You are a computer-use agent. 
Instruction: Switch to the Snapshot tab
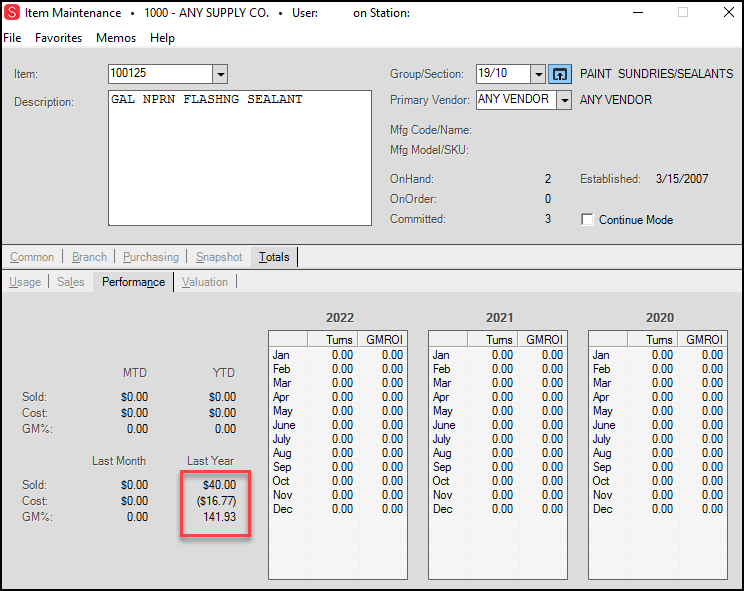pyautogui.click(x=219, y=257)
